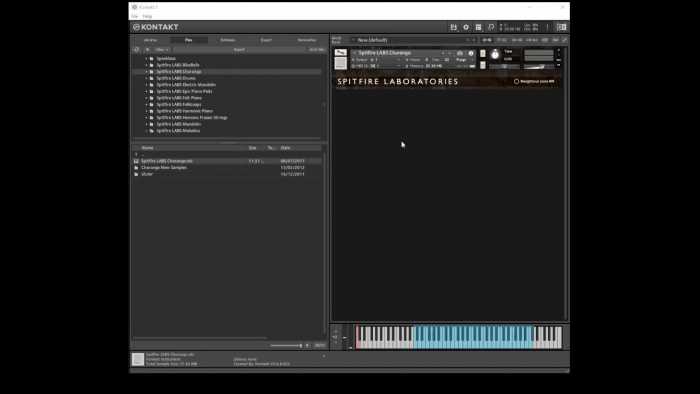Click the rack minimize icon next to AUX
This screenshot has height=394, width=700.
click(565, 40)
